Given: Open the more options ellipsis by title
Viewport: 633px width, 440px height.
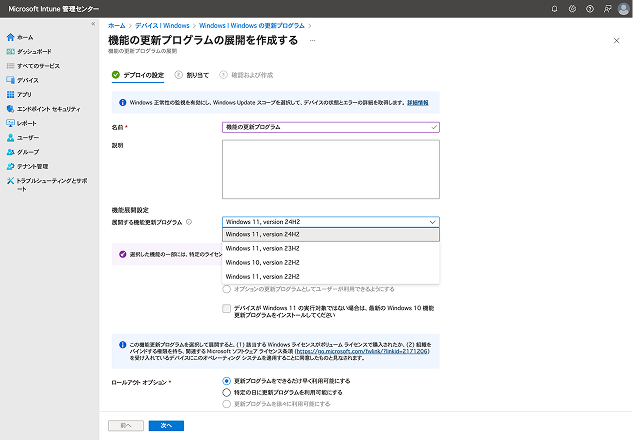Looking at the screenshot, I should pyautogui.click(x=312, y=40).
